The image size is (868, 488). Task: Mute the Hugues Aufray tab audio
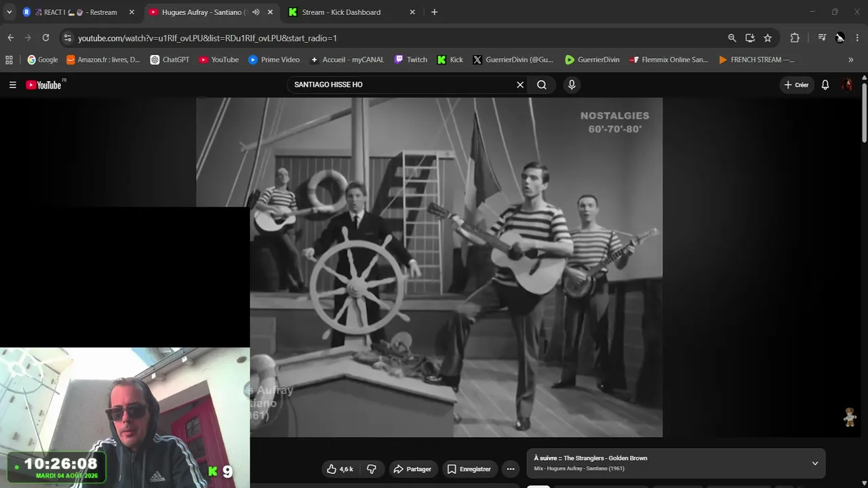click(256, 12)
